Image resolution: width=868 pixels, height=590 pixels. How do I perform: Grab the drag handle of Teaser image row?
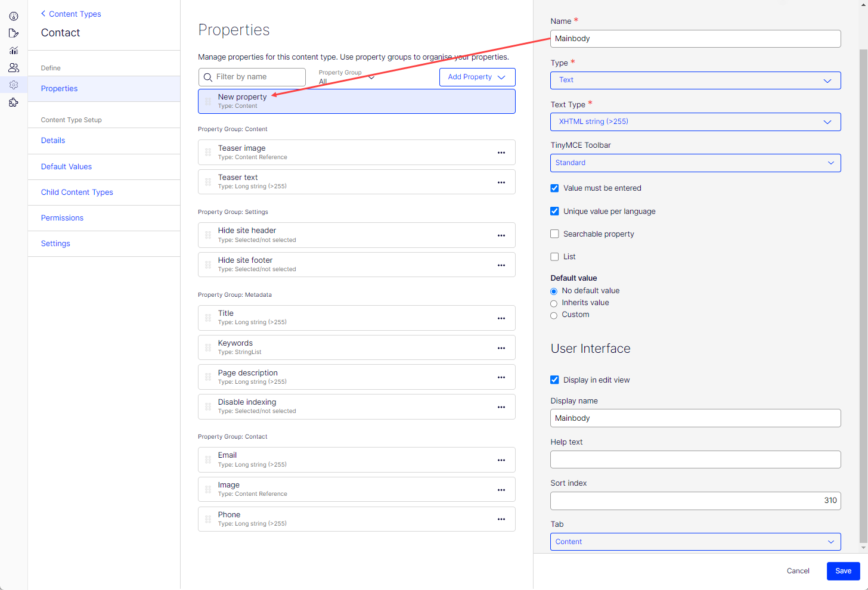tap(208, 153)
